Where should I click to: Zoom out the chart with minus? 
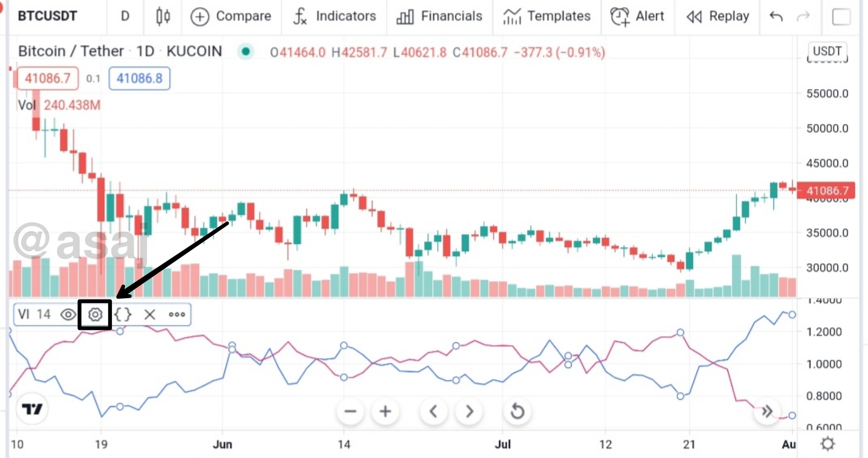click(350, 411)
